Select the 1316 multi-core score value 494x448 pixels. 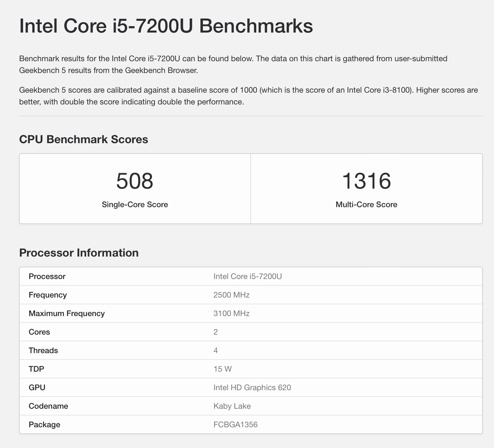(x=366, y=181)
